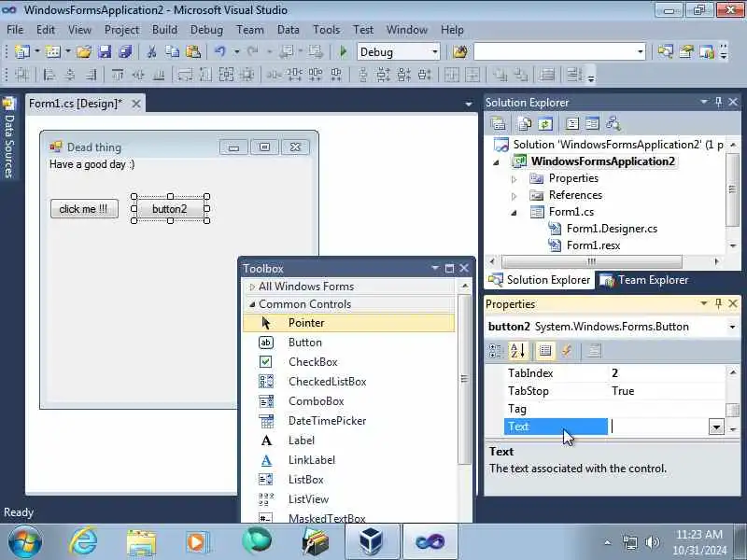Switch Properties grid to Alphabetical sorting

click(517, 351)
